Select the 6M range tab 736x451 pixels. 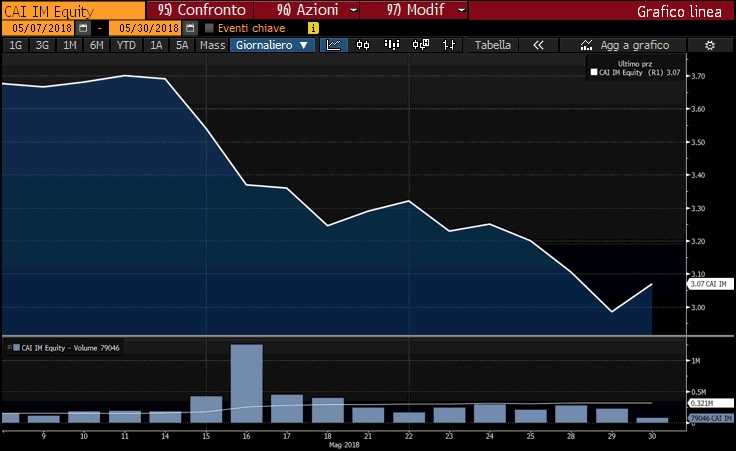[96, 45]
